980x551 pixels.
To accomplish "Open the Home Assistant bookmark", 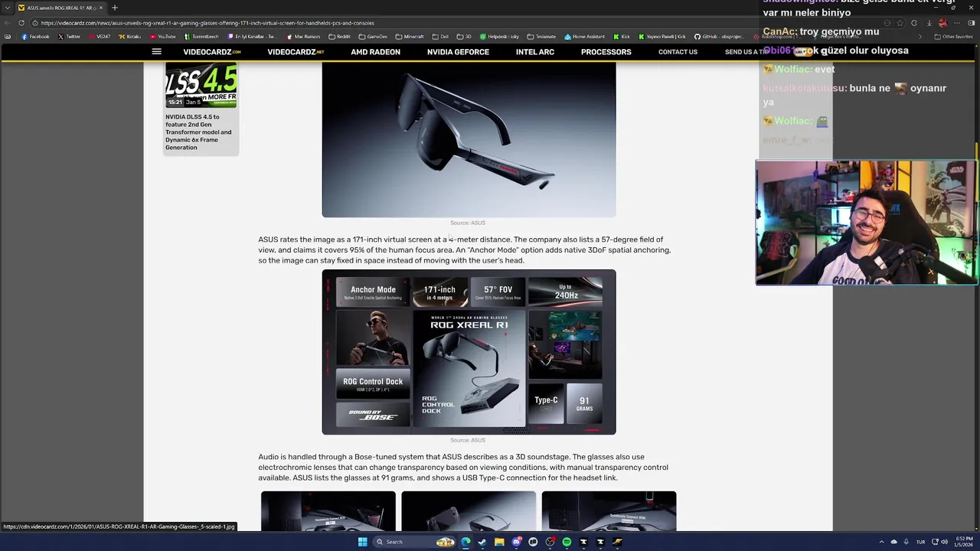I will pyautogui.click(x=586, y=37).
